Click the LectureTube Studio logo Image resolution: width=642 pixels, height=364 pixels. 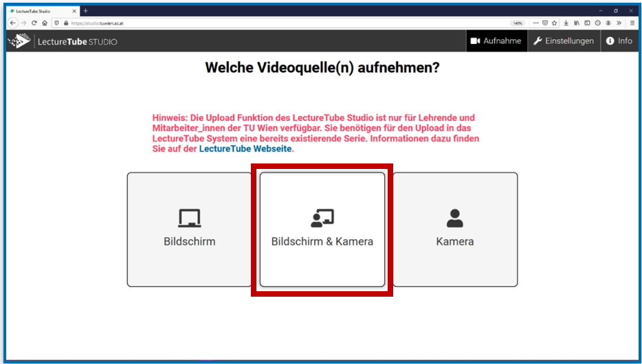point(63,41)
